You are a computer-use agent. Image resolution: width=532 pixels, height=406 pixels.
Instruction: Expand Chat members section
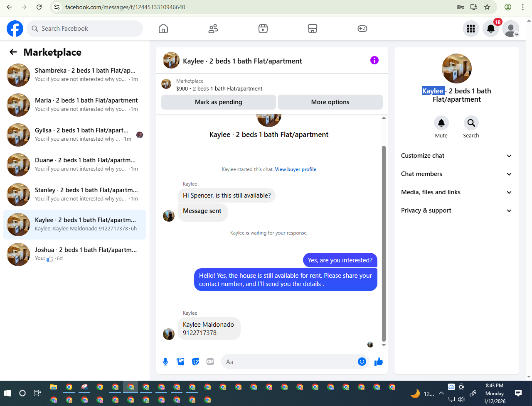pos(456,174)
